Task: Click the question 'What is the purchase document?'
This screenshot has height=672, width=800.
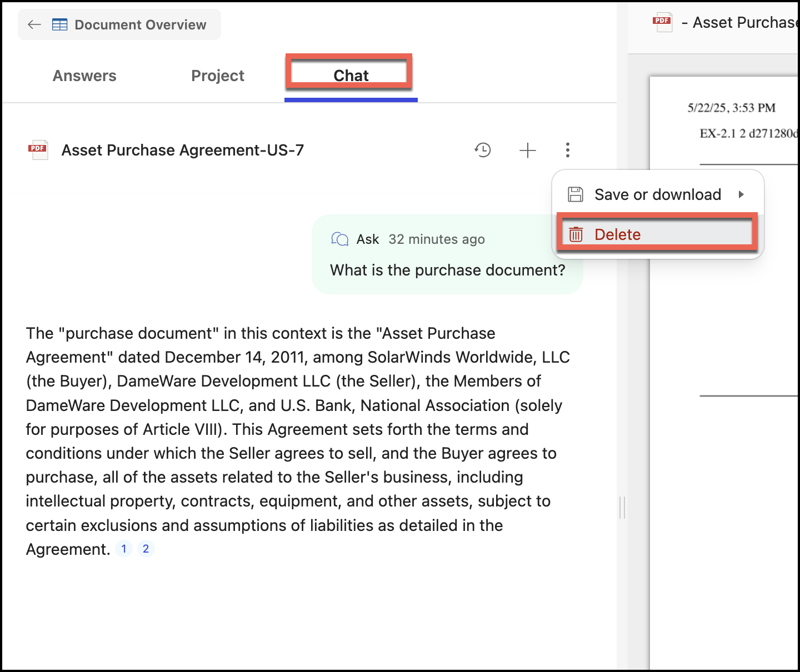Action: pyautogui.click(x=448, y=270)
